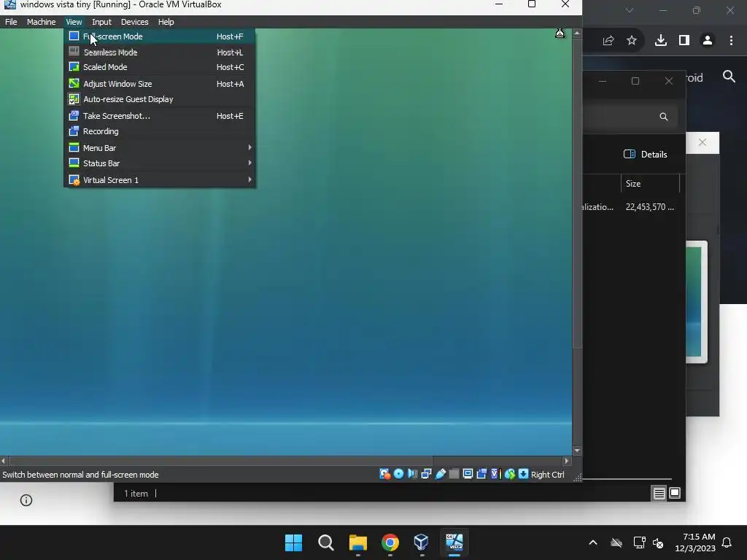Click Chrome share page icon
747x560 pixels.
point(608,41)
